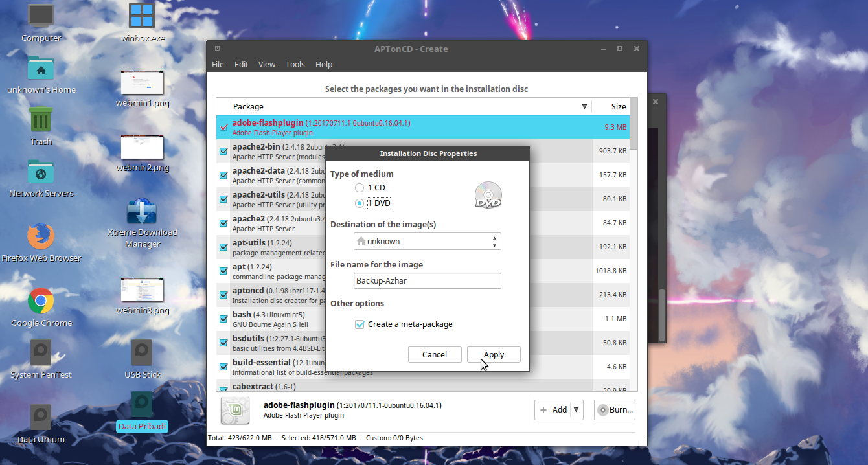Click the Cancel button
The height and width of the screenshot is (465, 868).
point(435,354)
